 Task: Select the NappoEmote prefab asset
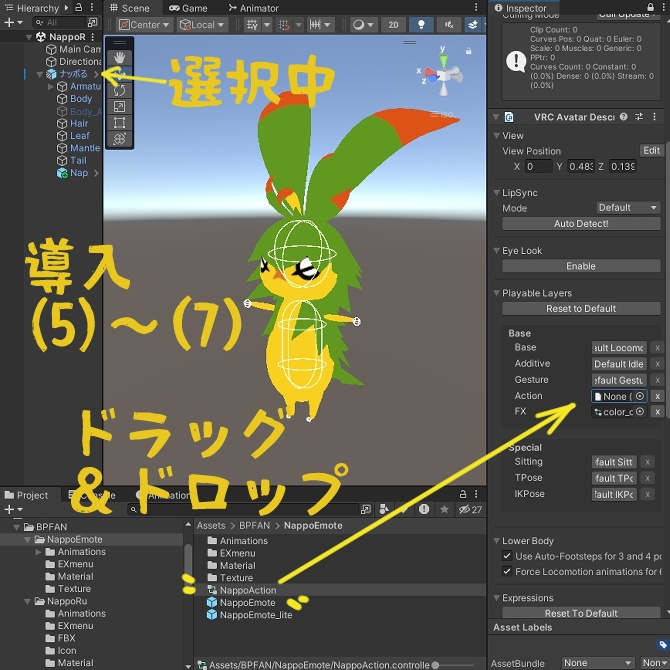tap(247, 602)
